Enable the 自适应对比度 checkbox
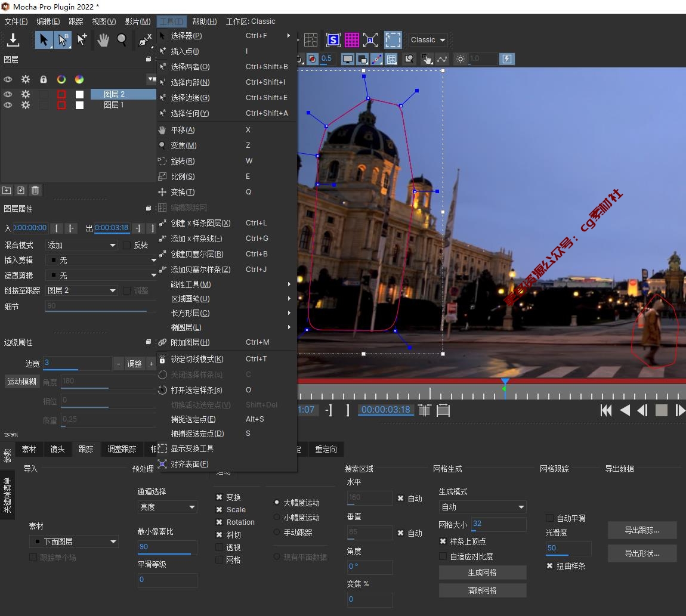Viewport: 686px width, 616px height. (x=443, y=556)
